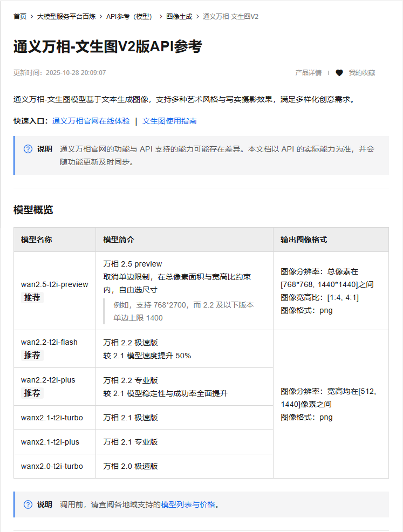Click 万相 2.2 专业版 description
Image resolution: width=403 pixels, height=532 pixels.
pos(131,380)
